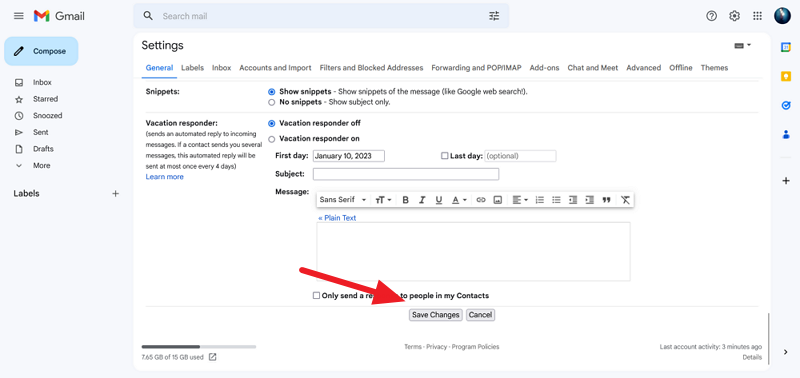
Task: Insert link icon in message toolbar
Action: click(481, 200)
